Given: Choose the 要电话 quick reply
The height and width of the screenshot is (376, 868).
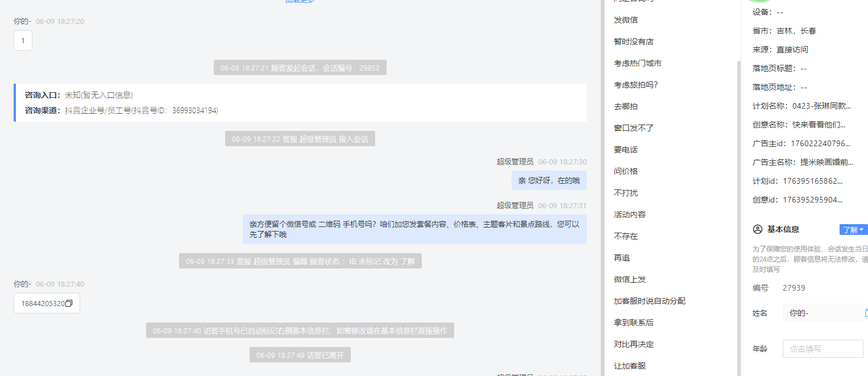Looking at the screenshot, I should coord(626,150).
